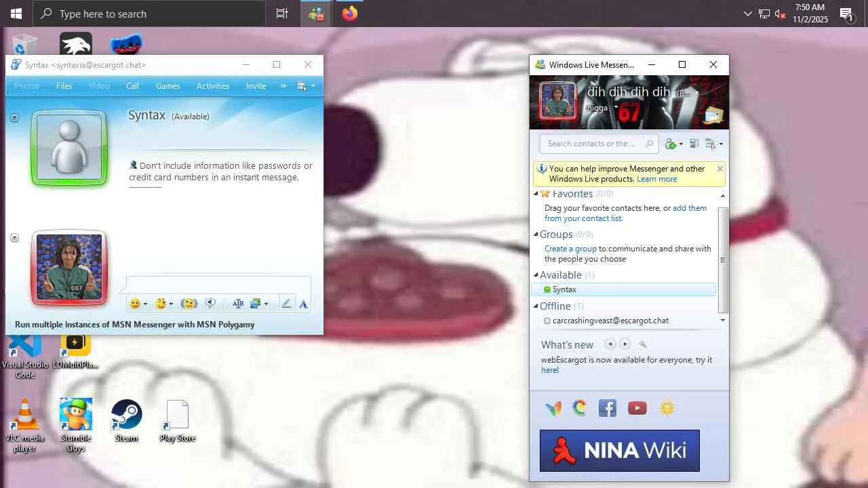
Task: Open the font formatting option
Action: (303, 304)
